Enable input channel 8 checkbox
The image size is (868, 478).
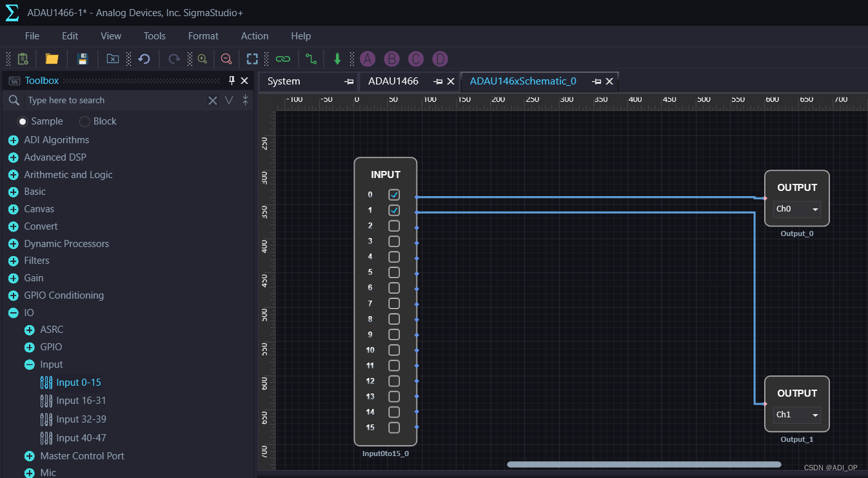[x=394, y=319]
